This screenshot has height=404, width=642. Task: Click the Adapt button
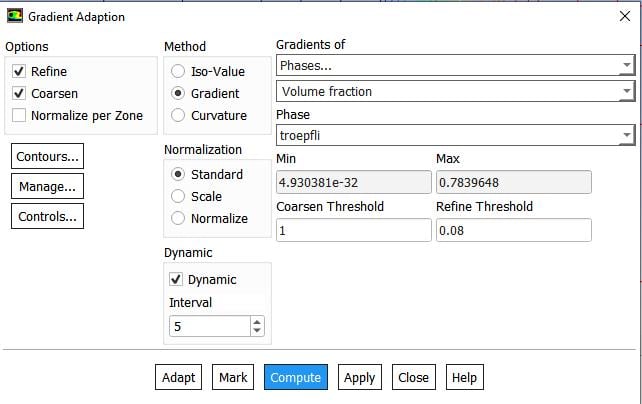[179, 377]
